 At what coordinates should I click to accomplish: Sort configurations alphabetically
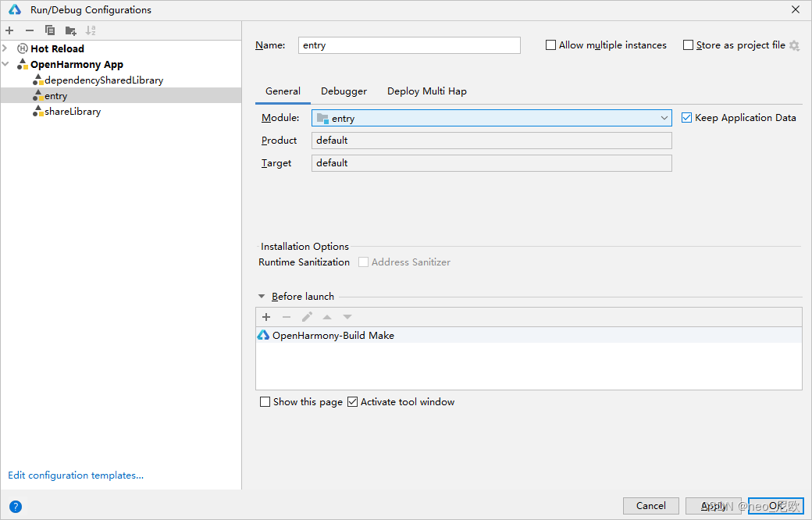click(91, 30)
